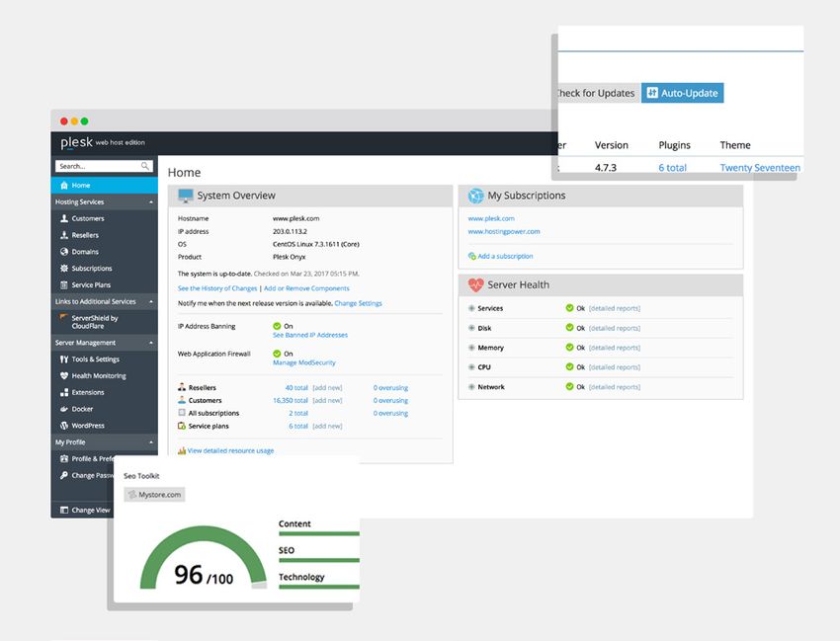The width and height of the screenshot is (840, 641).
Task: Click the Subscriptions menu label
Action: click(x=92, y=269)
